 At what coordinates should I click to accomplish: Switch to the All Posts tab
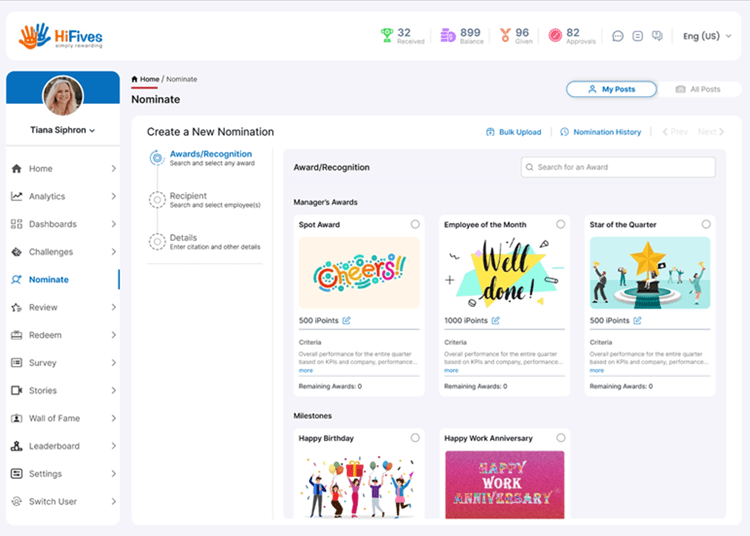click(698, 89)
